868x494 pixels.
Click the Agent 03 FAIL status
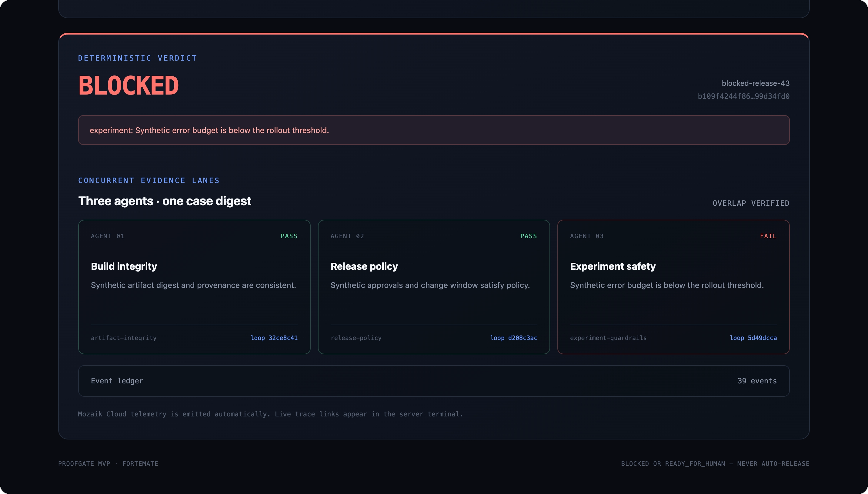coord(768,236)
